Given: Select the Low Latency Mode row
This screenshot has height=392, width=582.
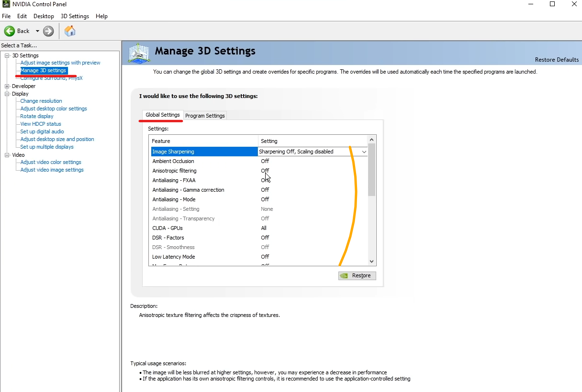Looking at the screenshot, I should pos(258,257).
